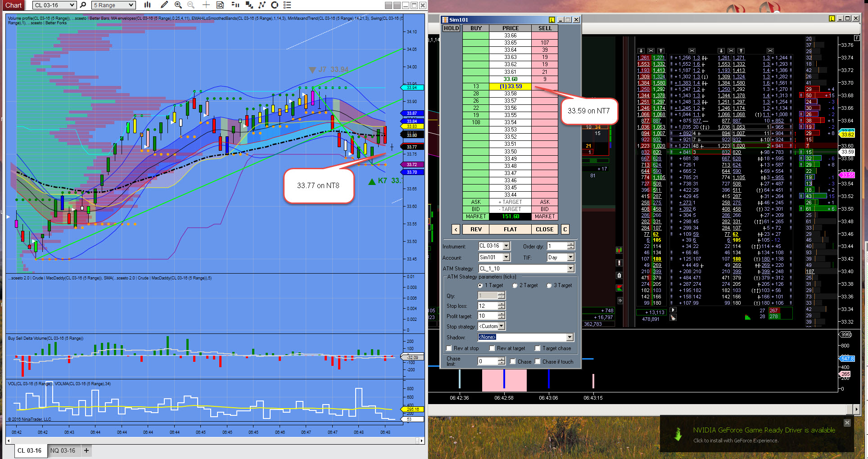Click the left arrow button beside REV
This screenshot has height=459, width=868.
click(456, 229)
